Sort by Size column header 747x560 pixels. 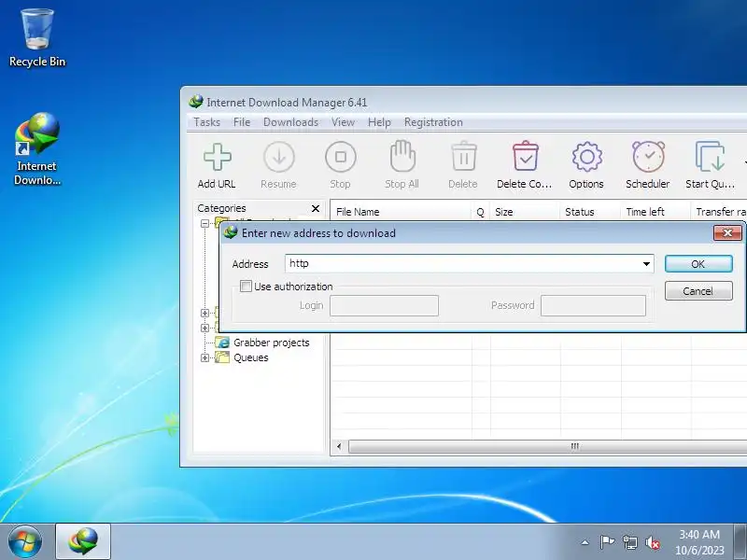525,212
